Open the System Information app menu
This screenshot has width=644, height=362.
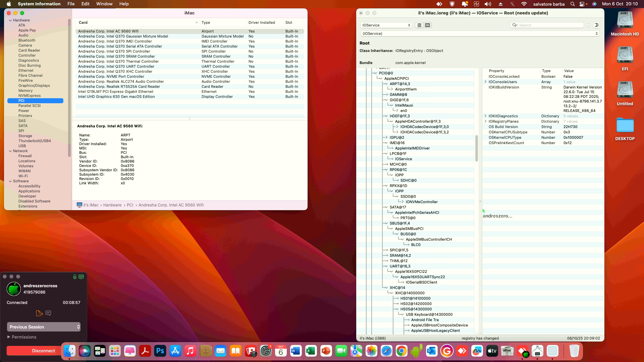(39, 4)
